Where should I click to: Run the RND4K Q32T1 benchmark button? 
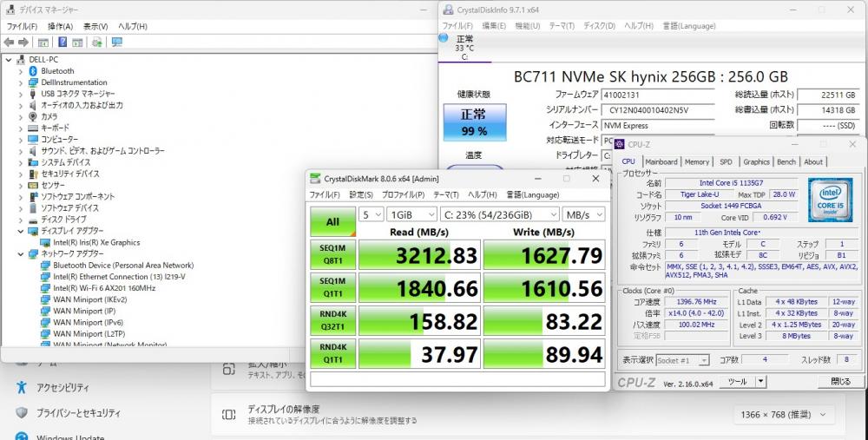point(332,320)
